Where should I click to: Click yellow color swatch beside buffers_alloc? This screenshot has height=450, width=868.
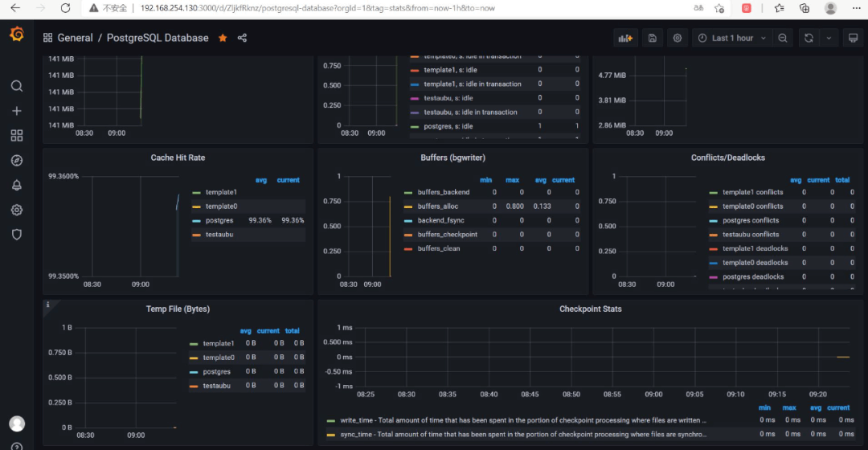[x=408, y=207]
